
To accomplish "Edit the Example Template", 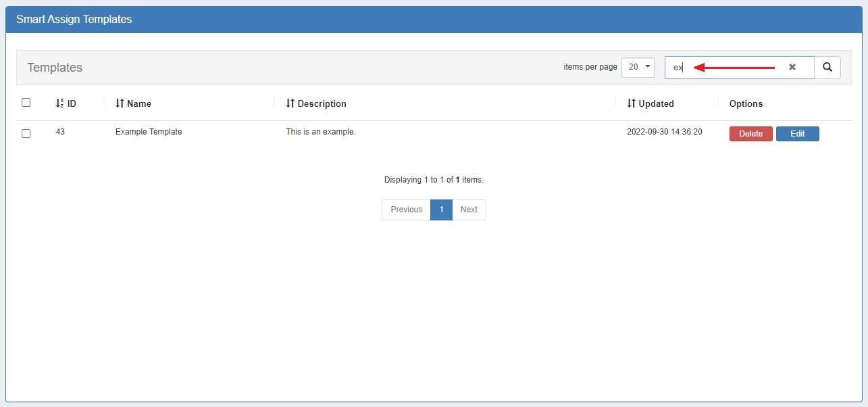I will pos(797,134).
